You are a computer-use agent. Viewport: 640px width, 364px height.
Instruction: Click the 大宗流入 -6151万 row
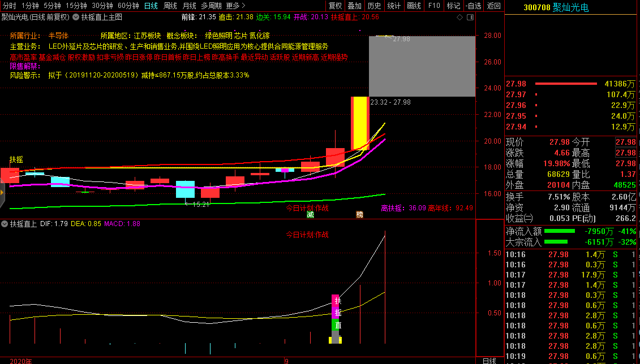coord(571,242)
